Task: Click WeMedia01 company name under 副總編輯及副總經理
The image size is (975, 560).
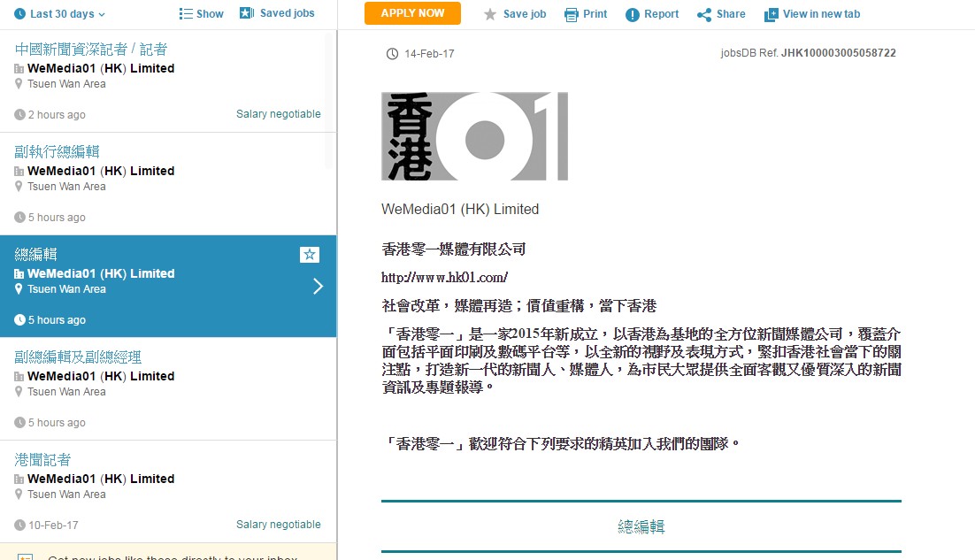Action: pos(101,376)
